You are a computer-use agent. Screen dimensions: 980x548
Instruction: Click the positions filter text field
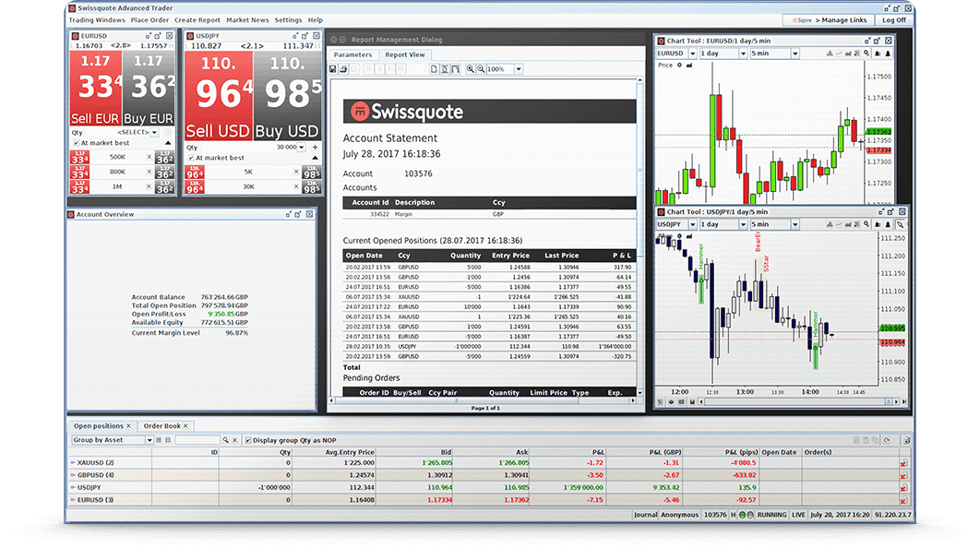click(197, 440)
